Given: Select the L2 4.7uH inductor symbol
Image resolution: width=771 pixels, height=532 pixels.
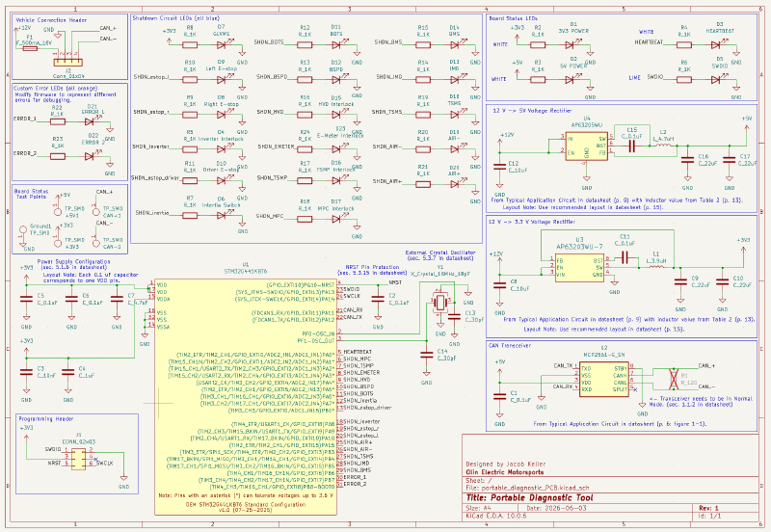Looking at the screenshot, I should [x=665, y=145].
